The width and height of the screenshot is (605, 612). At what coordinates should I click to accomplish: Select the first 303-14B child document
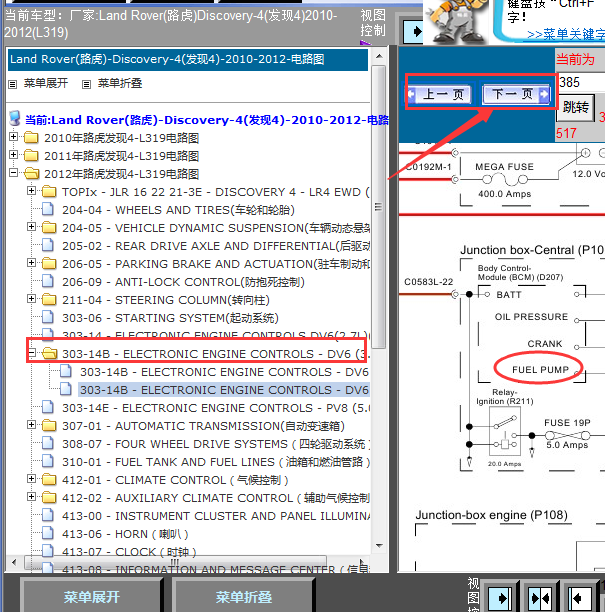point(224,372)
